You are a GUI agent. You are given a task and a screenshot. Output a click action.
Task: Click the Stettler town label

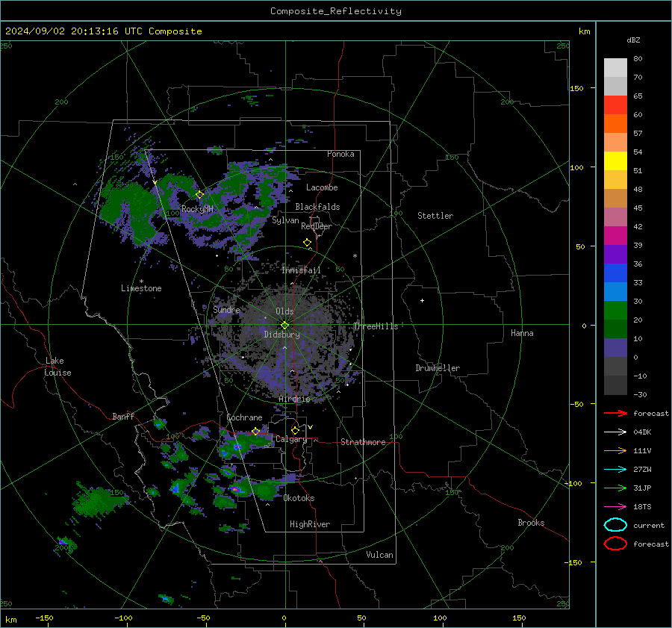[435, 216]
